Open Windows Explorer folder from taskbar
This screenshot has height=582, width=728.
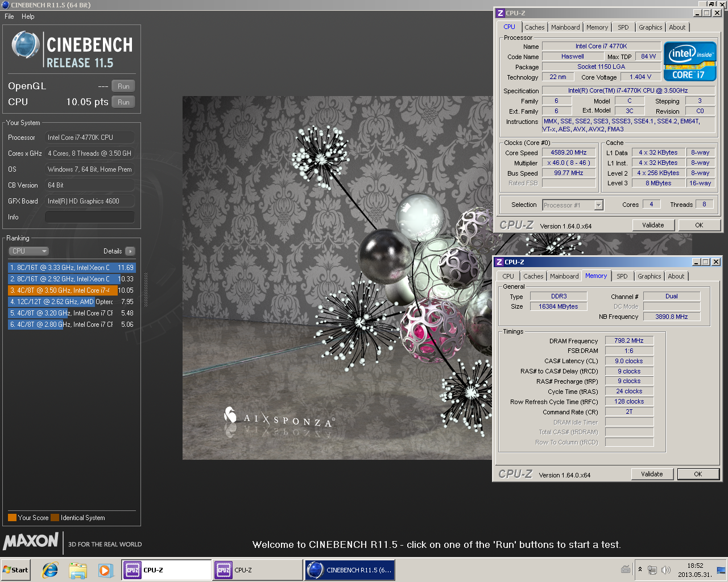click(78, 570)
